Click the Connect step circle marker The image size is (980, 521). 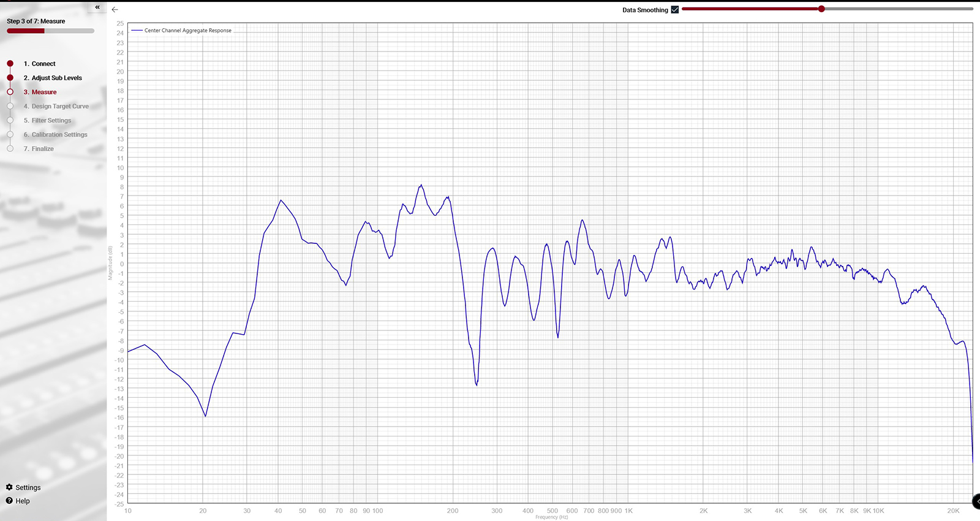tap(10, 64)
